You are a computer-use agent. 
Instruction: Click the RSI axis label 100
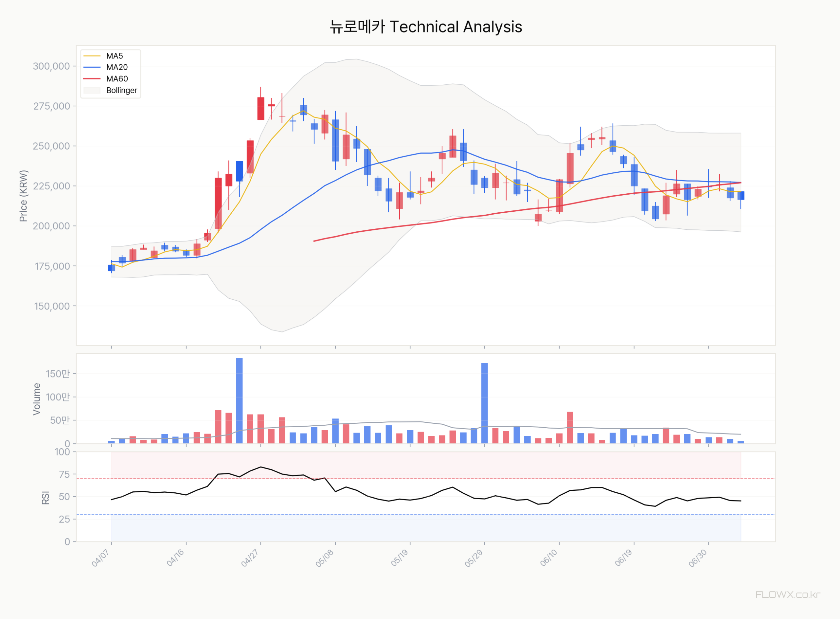pos(63,452)
